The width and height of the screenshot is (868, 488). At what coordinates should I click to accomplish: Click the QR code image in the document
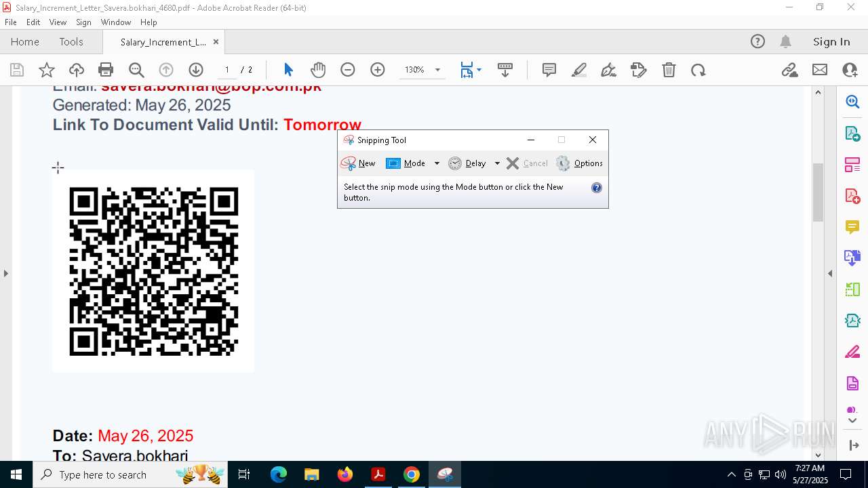coord(154,271)
